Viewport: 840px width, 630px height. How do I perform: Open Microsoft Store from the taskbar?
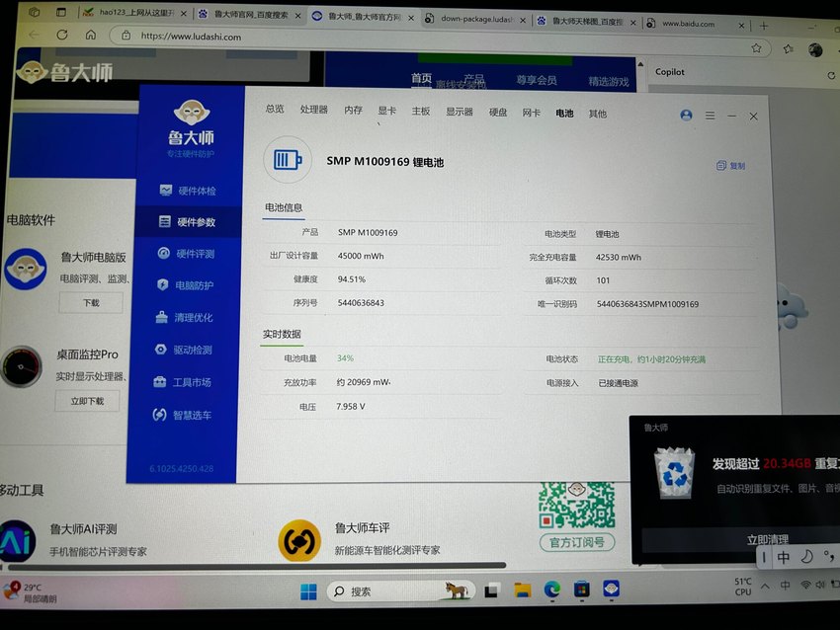pos(582,590)
